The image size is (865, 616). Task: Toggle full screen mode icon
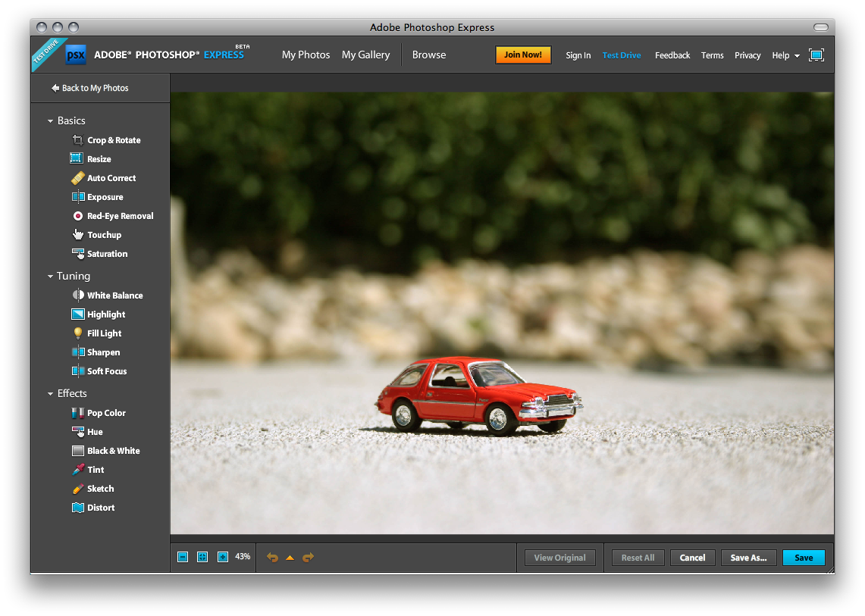click(816, 55)
